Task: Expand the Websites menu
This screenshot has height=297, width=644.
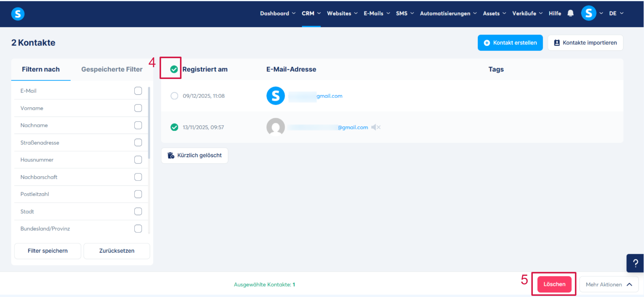Action: tap(342, 13)
